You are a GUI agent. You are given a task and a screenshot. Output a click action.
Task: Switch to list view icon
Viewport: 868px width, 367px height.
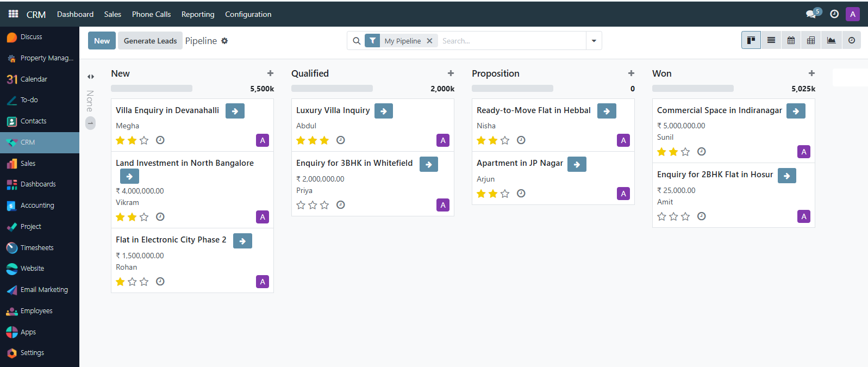pyautogui.click(x=771, y=40)
